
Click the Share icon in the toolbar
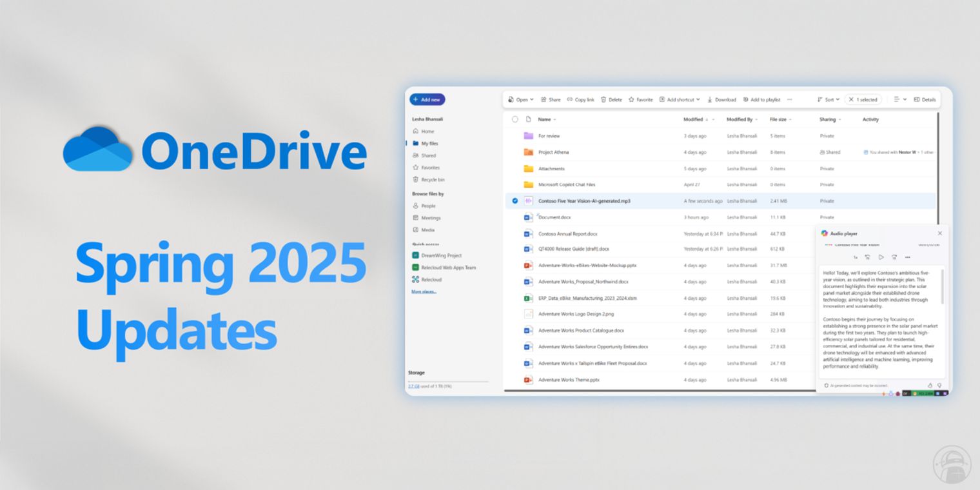[x=544, y=100]
